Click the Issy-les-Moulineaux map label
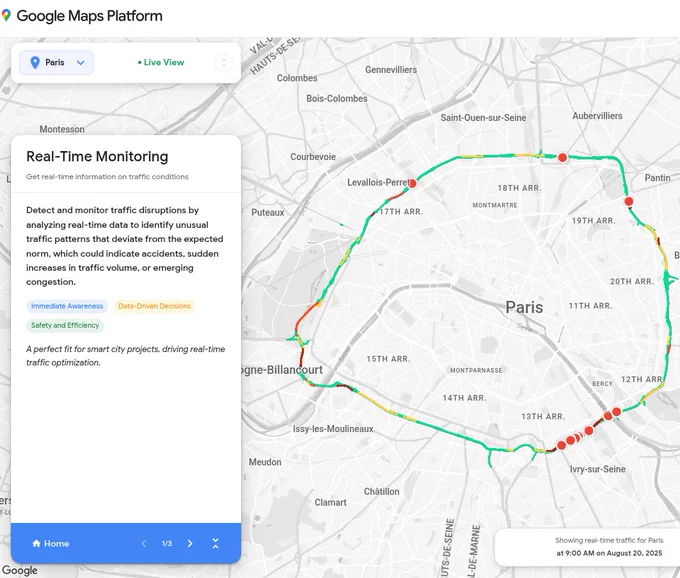This screenshot has width=680, height=578. coord(333,429)
